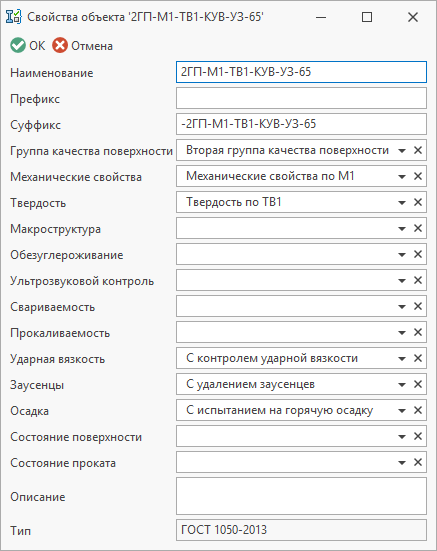Click into the Описание text area
The image size is (437, 551).
coord(301,496)
